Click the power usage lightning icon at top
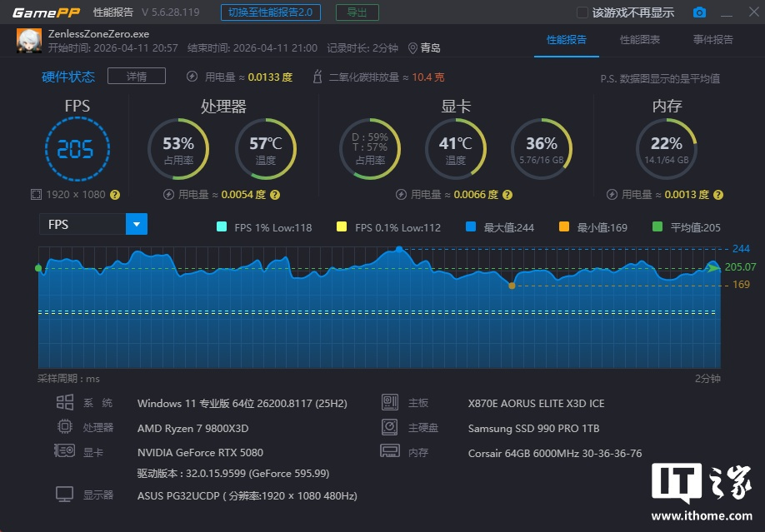Image resolution: width=765 pixels, height=532 pixels. click(x=192, y=77)
